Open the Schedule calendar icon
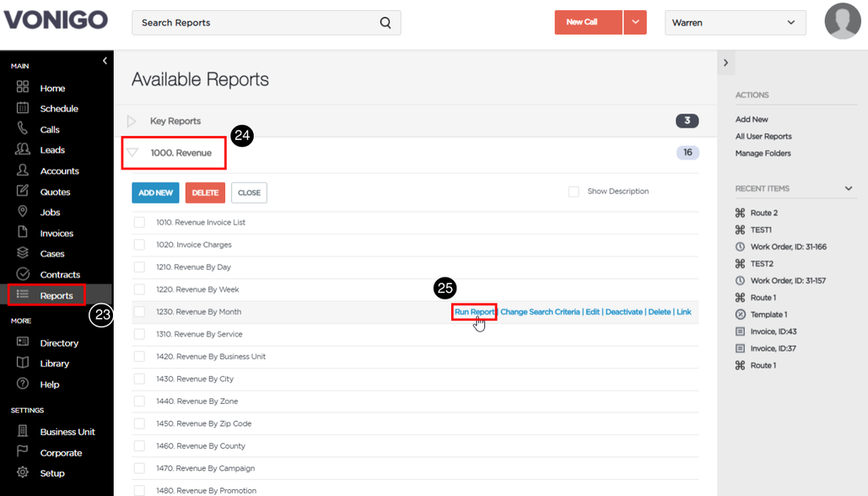This screenshot has height=496, width=868. point(23,108)
